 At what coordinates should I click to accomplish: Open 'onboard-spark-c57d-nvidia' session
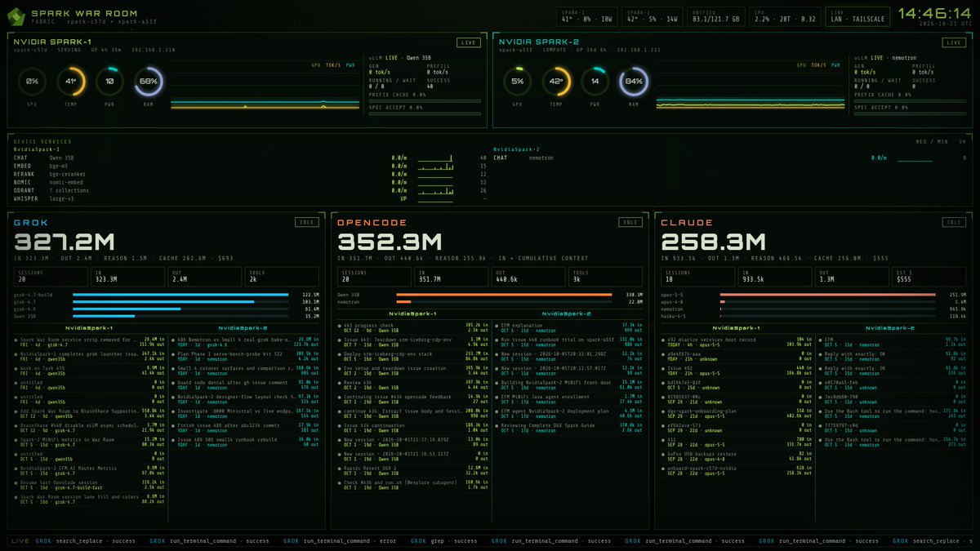(735, 470)
